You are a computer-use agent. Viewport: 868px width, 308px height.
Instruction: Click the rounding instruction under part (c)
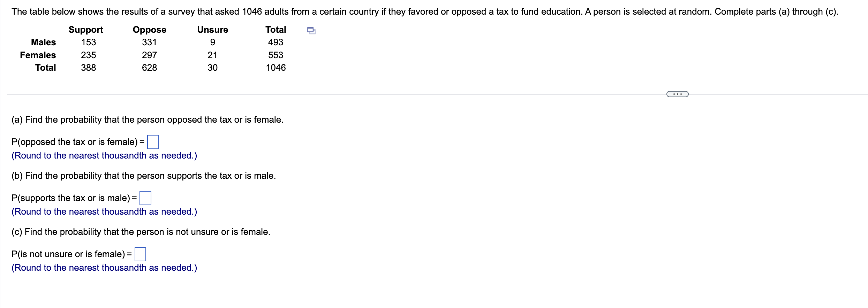[x=104, y=268]
